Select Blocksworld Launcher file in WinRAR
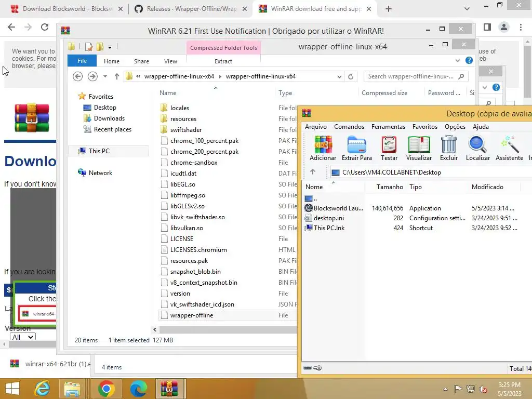 338,208
